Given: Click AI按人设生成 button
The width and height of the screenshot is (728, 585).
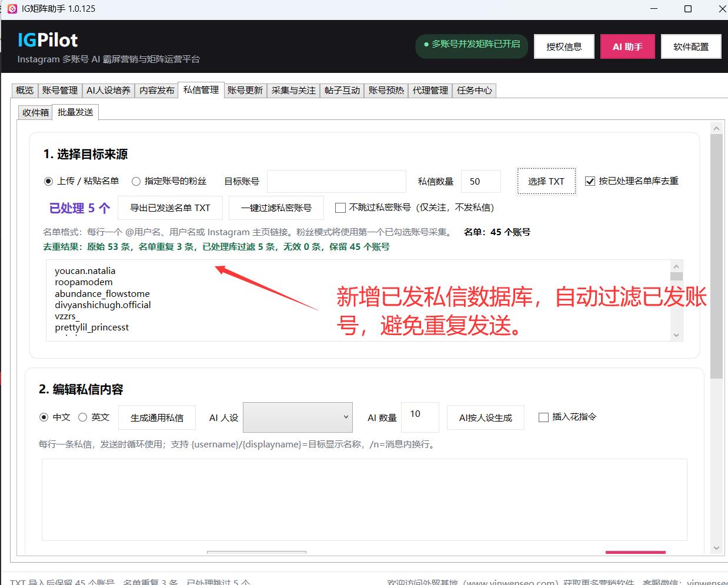Looking at the screenshot, I should click(486, 417).
